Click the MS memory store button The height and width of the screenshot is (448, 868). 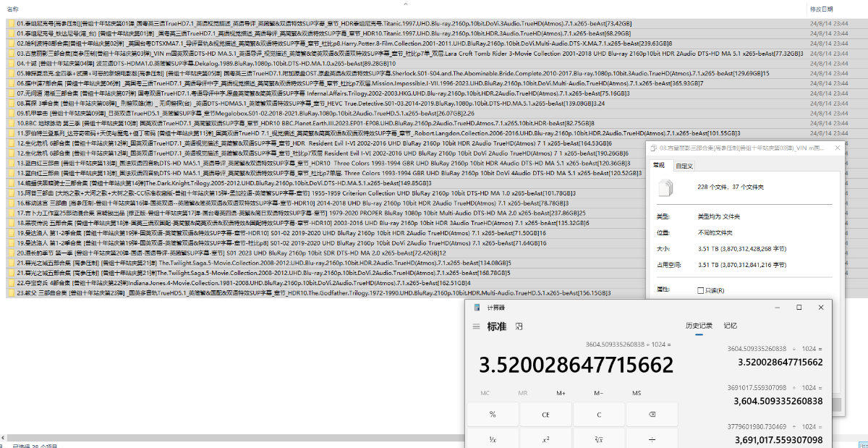pyautogui.click(x=637, y=393)
